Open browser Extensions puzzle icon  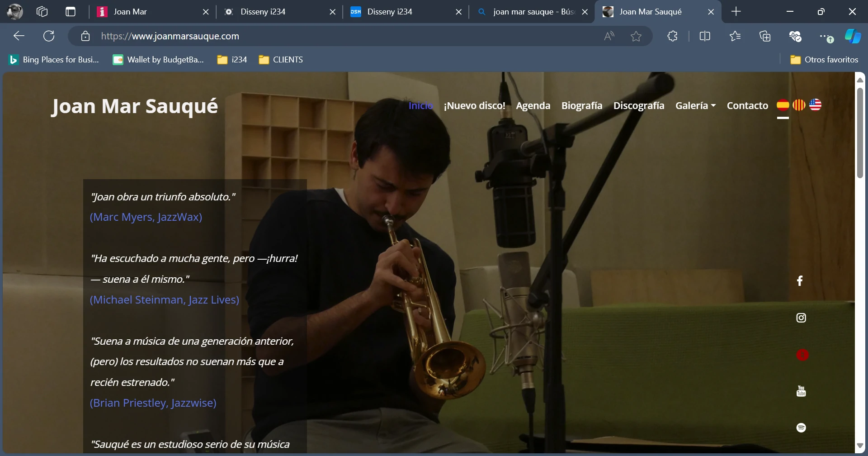673,36
